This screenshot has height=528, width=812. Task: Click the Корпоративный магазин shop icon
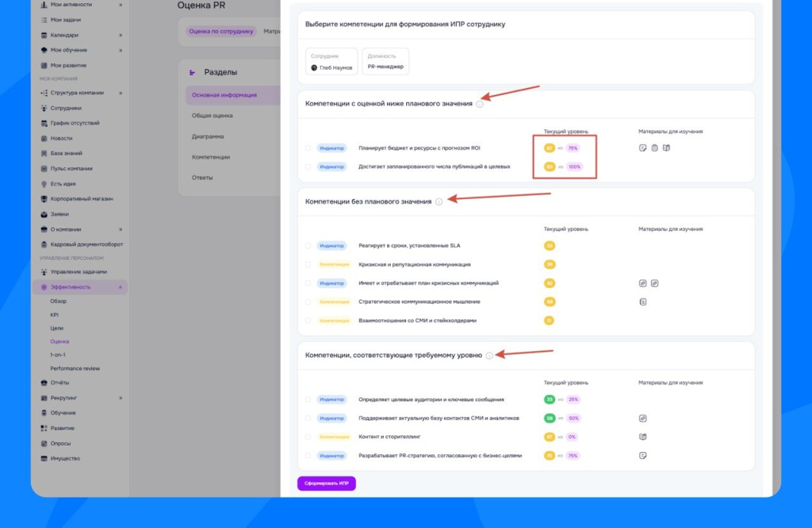click(x=44, y=199)
